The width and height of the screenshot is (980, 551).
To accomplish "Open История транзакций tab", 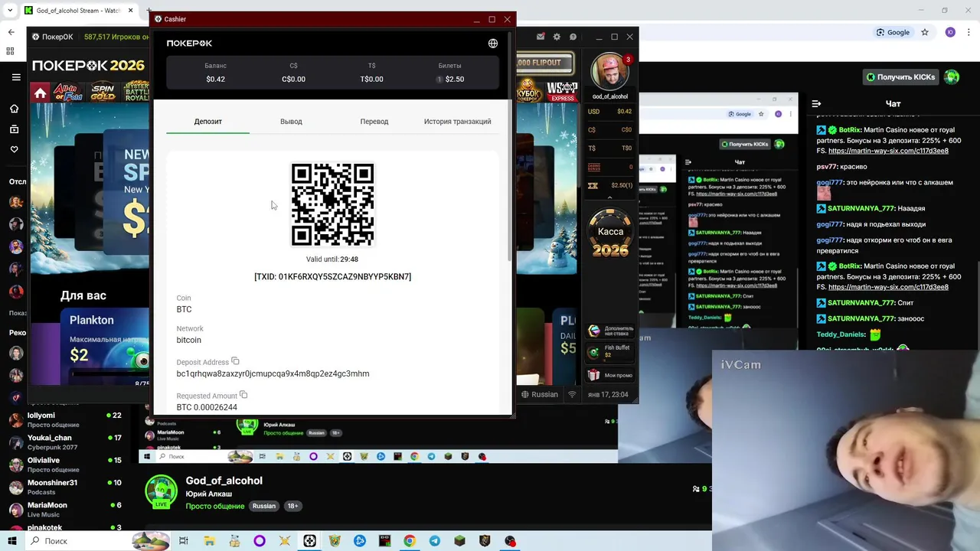I will point(458,122).
